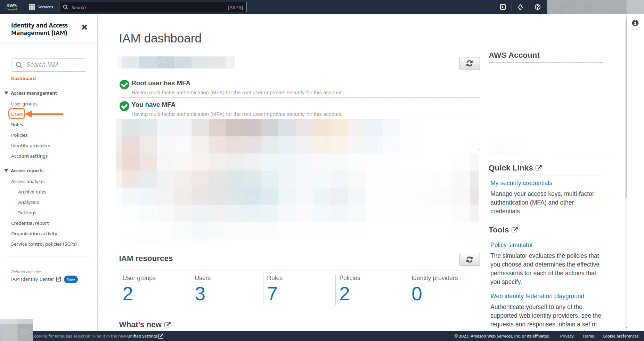Focus the top AWS search bar
644x341 pixels.
pos(153,7)
